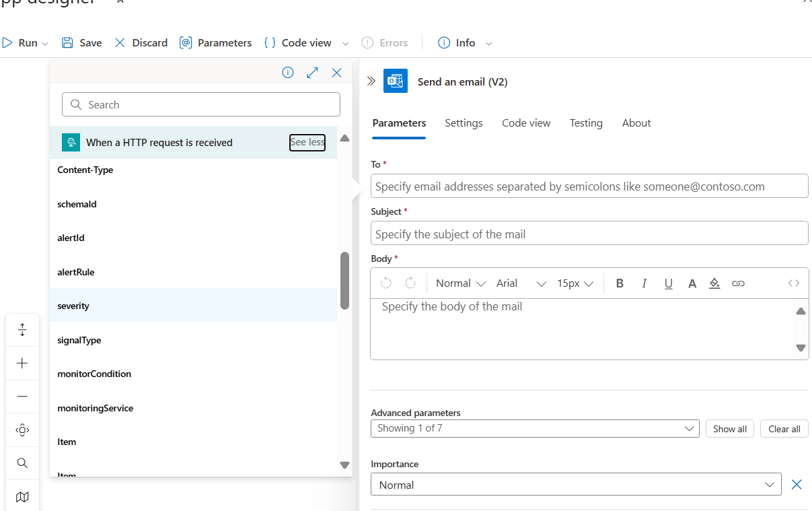Open the background highlight color picker
The width and height of the screenshot is (812, 511).
coord(714,283)
